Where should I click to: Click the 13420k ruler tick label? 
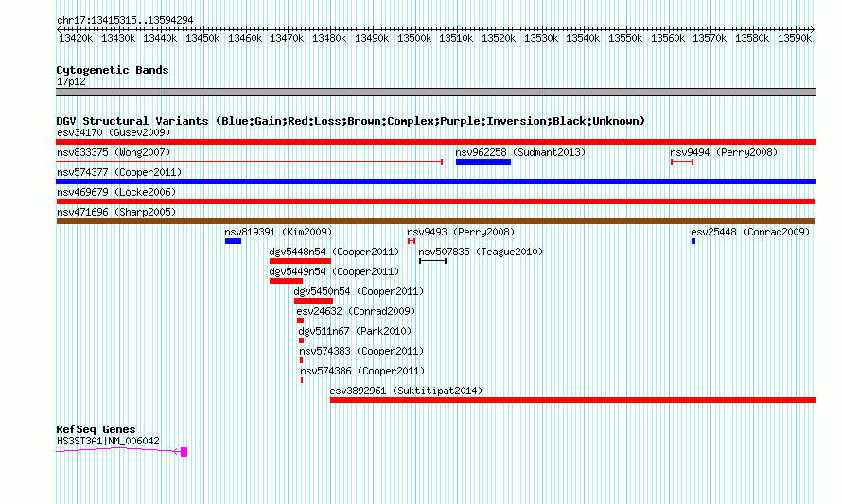(x=76, y=38)
